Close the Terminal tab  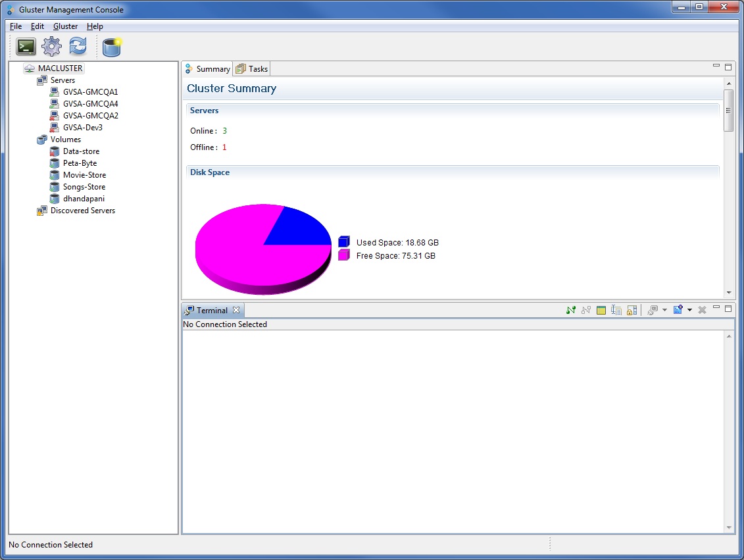point(236,310)
